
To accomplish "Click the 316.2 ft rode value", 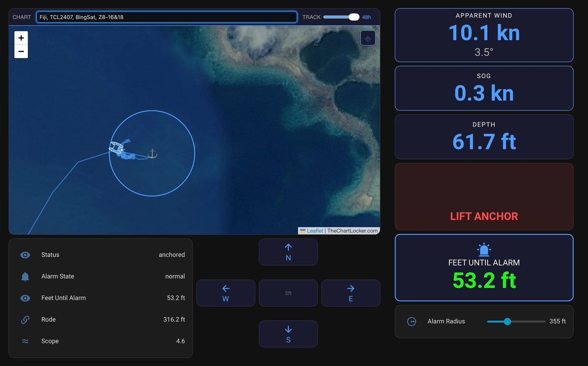I will point(174,320).
